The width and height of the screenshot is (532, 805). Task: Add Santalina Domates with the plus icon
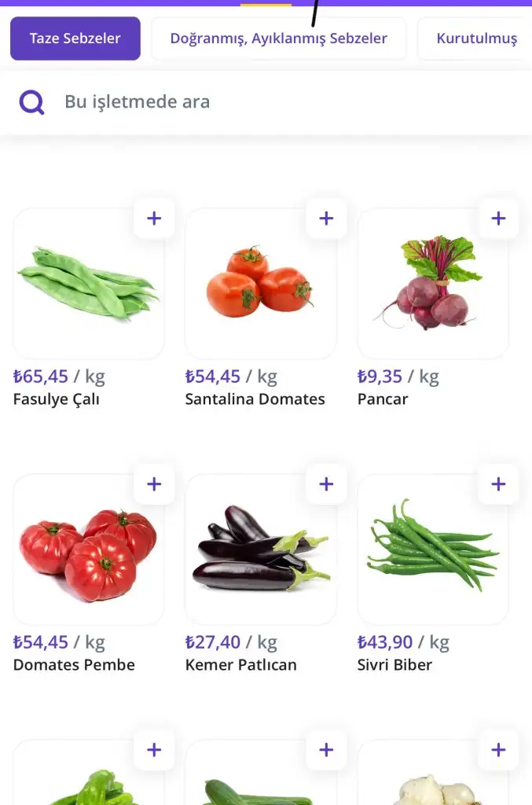pos(326,219)
